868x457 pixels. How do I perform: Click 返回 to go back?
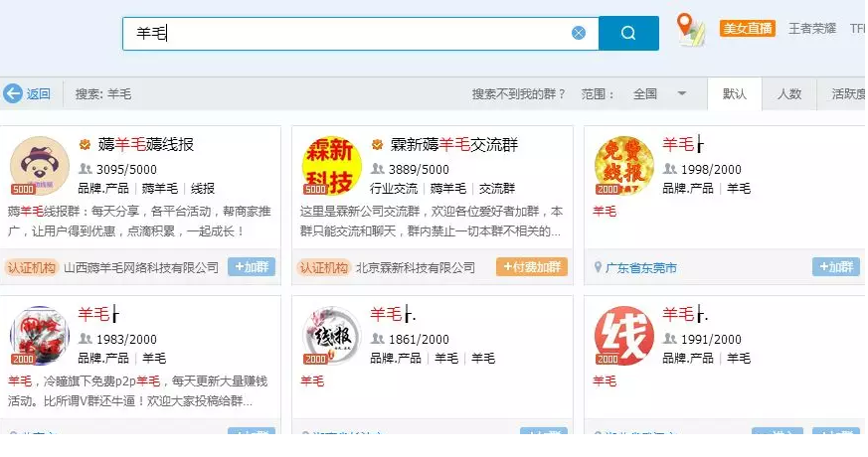(x=38, y=94)
